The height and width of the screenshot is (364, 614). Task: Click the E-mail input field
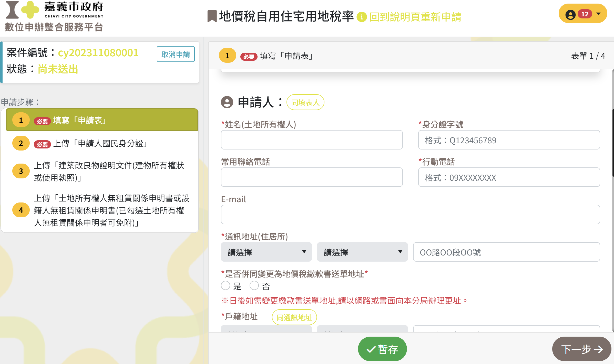[410, 215]
